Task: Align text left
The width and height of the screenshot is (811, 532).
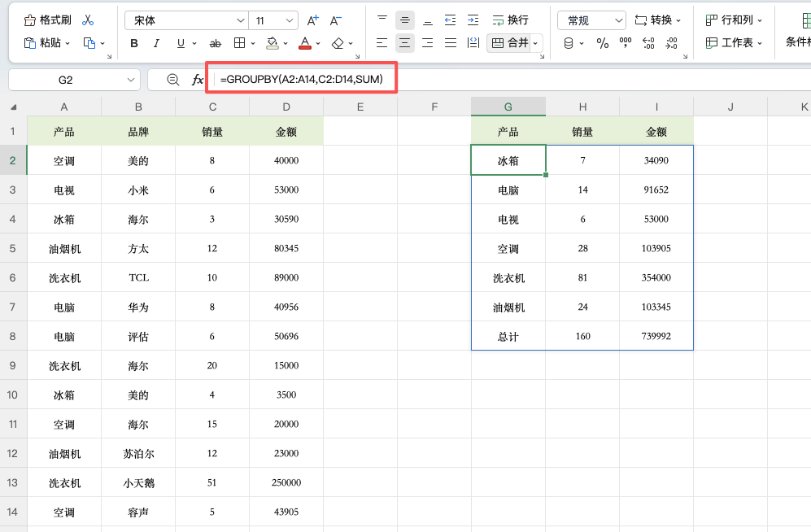Action: click(382, 43)
